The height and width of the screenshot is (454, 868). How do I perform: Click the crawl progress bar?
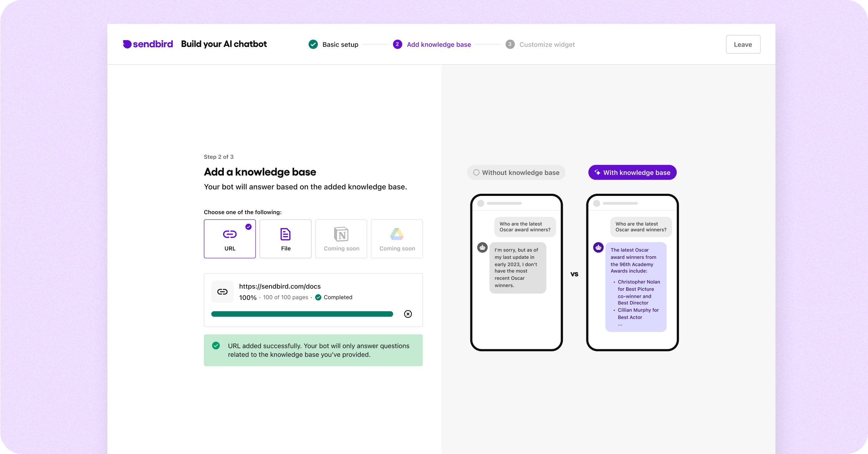[302, 314]
